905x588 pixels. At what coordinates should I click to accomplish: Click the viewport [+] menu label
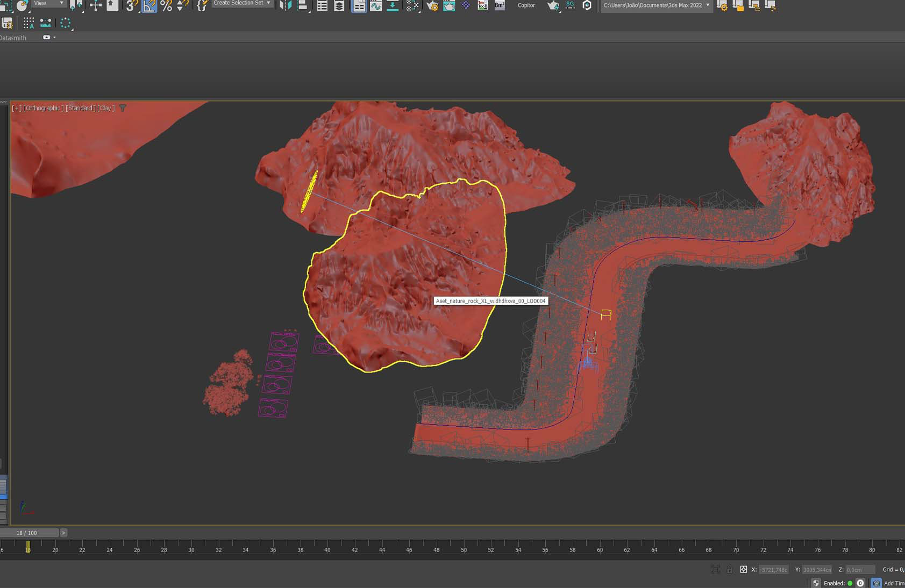coord(17,108)
